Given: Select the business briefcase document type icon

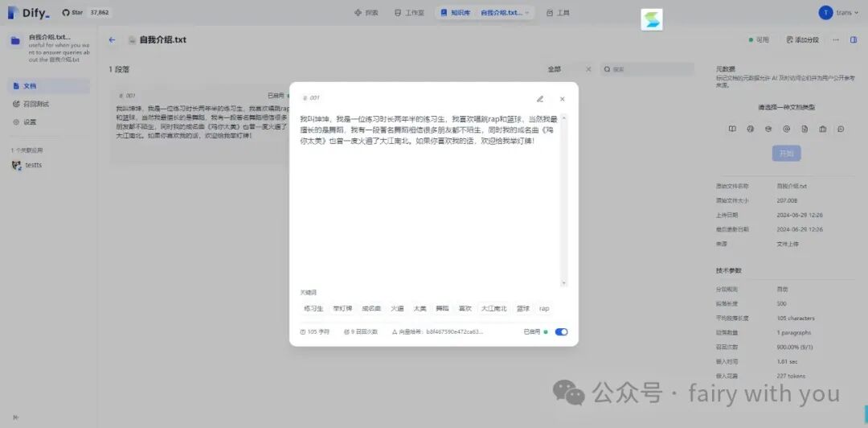Looking at the screenshot, I should click(x=823, y=129).
